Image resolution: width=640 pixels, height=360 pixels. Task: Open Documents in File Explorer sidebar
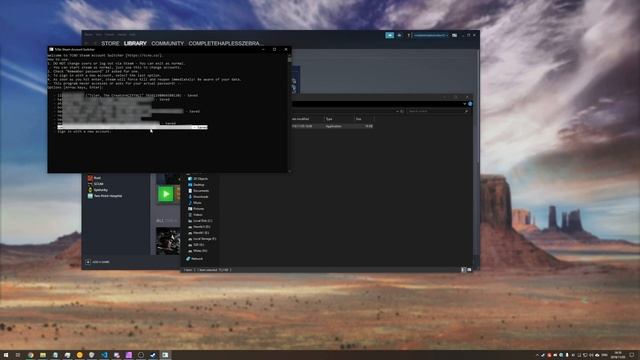pos(201,191)
